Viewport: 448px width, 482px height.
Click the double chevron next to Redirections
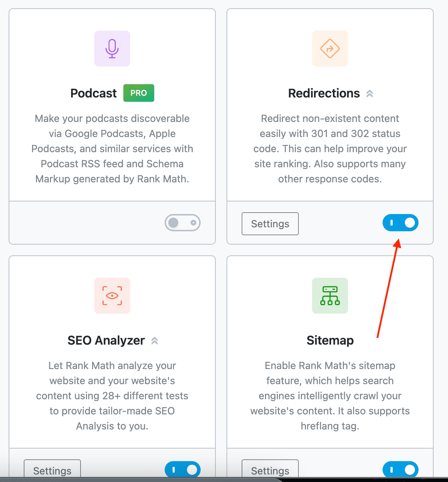[x=370, y=94]
